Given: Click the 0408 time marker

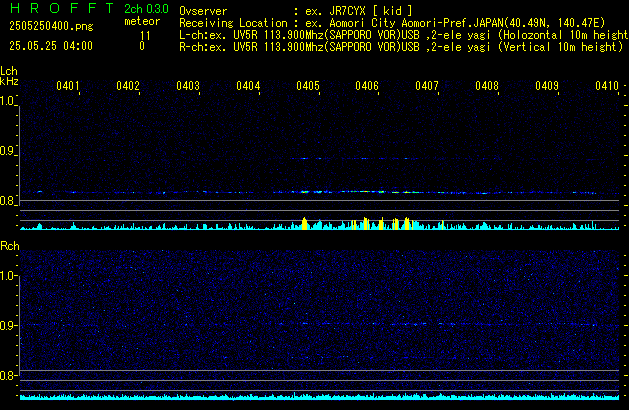Looking at the screenshot, I should pos(487,86).
